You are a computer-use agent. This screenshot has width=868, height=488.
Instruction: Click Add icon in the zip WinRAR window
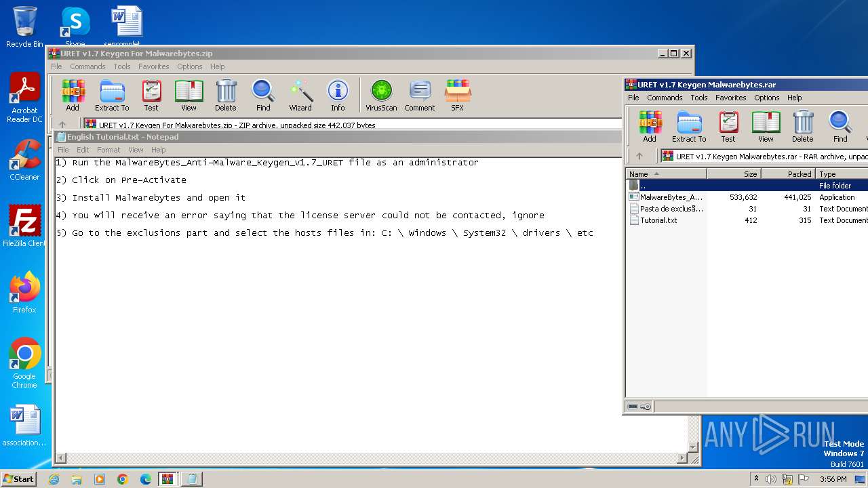[73, 96]
